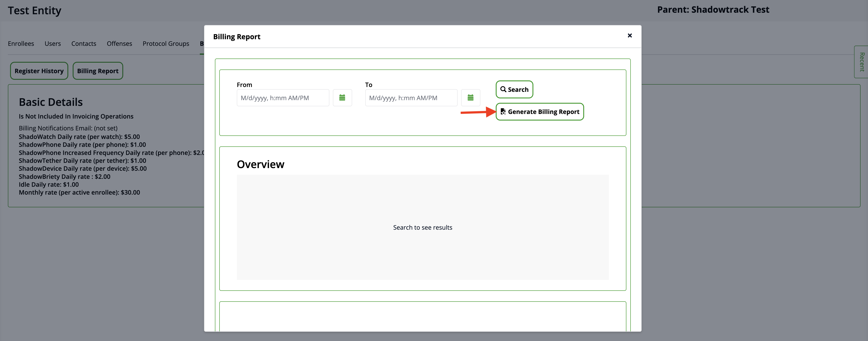Focus the To date input field
Image resolution: width=868 pixels, height=341 pixels.
411,98
